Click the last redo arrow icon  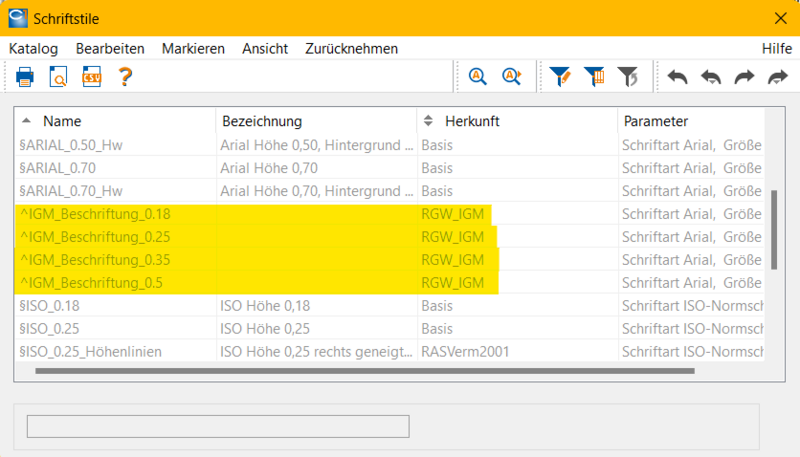(778, 77)
